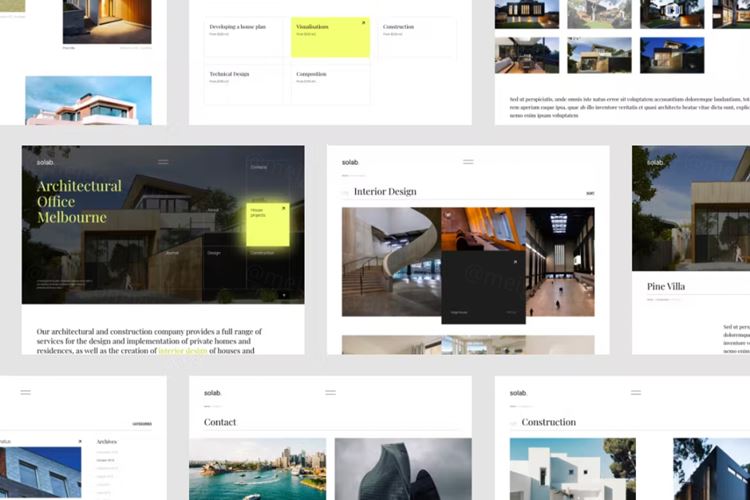The width and height of the screenshot is (750, 500).
Task: Open hamburger menu on Contact page
Action: pos(331,393)
